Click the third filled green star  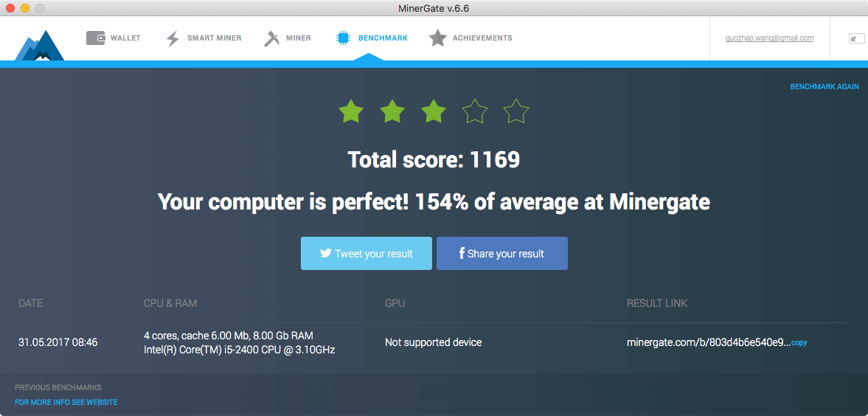(x=434, y=111)
